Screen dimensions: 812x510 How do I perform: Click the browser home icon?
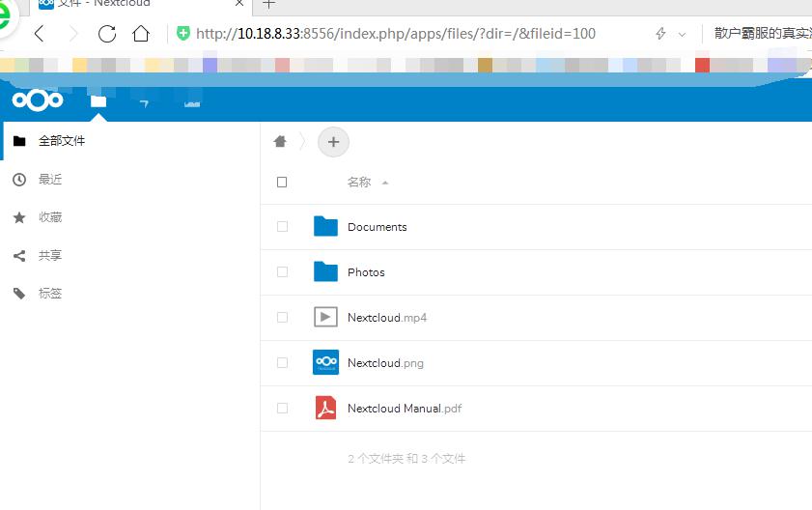pyautogui.click(x=141, y=34)
